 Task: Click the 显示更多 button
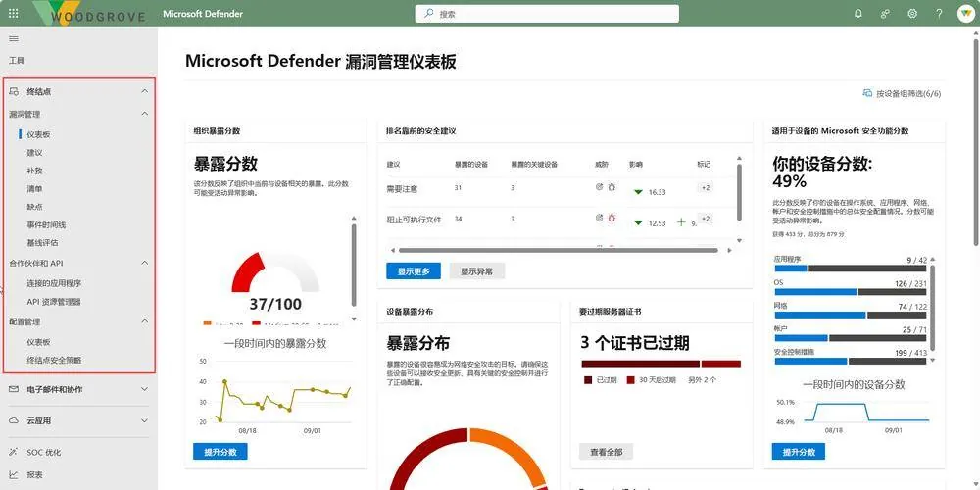click(x=414, y=271)
